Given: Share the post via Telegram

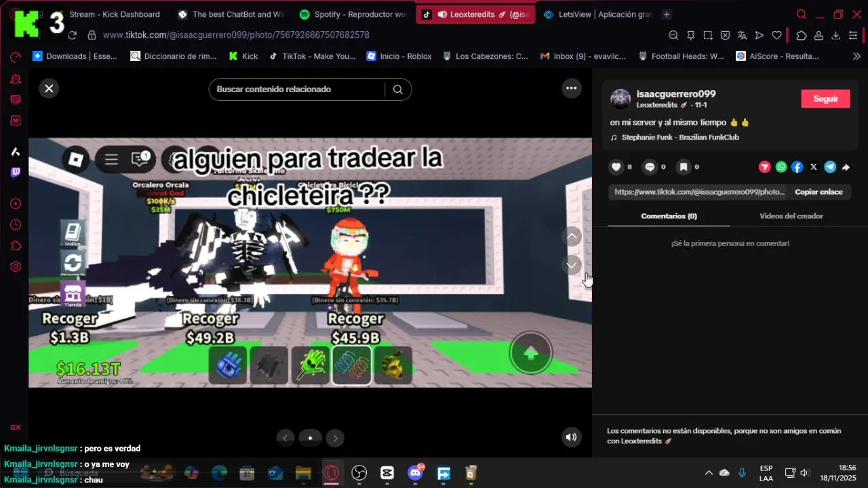Looking at the screenshot, I should click(x=830, y=167).
